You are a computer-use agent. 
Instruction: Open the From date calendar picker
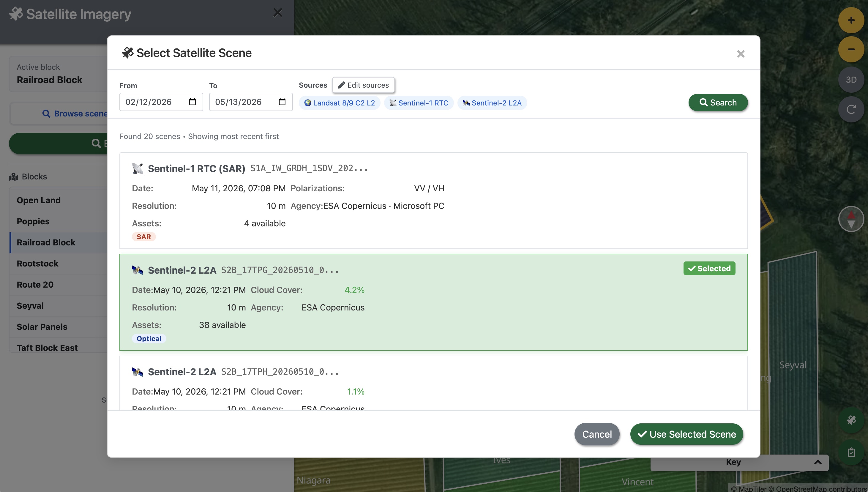click(x=192, y=102)
